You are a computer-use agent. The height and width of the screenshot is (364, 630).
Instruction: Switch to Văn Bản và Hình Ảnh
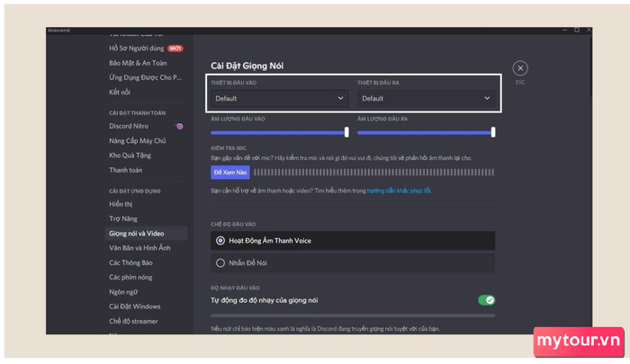pos(139,248)
